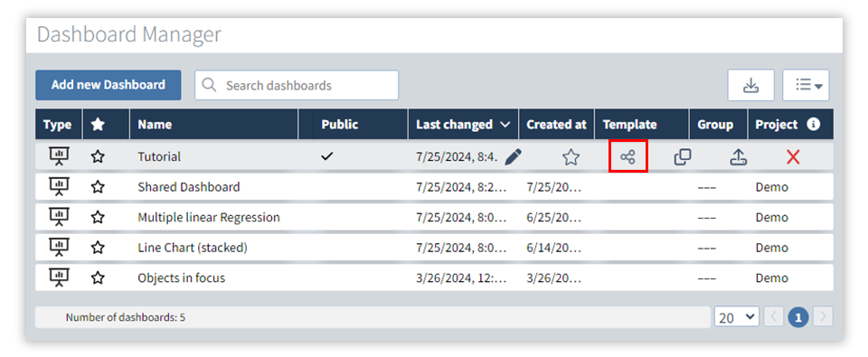This screenshot has height=357, width=868.
Task: Sort by the Name column header
Action: pyautogui.click(x=213, y=125)
